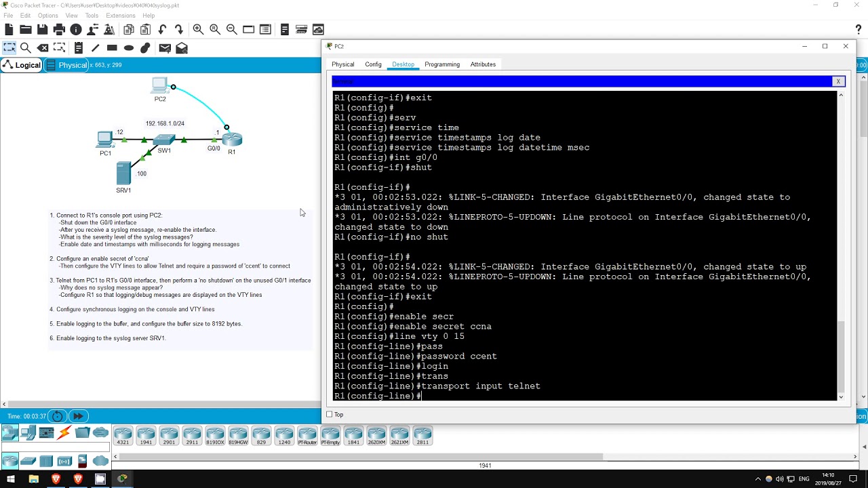
Task: Switch to the Config tab in PC2
Action: [373, 64]
